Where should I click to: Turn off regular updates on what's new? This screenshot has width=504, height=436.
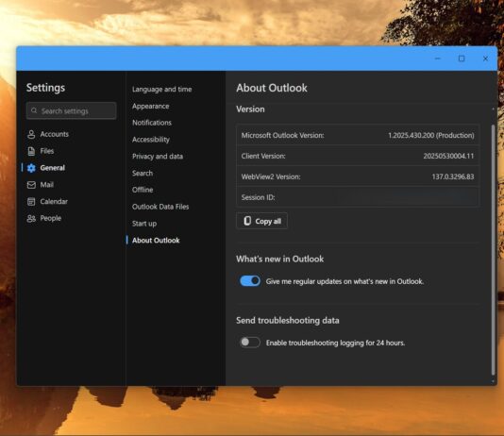click(250, 281)
